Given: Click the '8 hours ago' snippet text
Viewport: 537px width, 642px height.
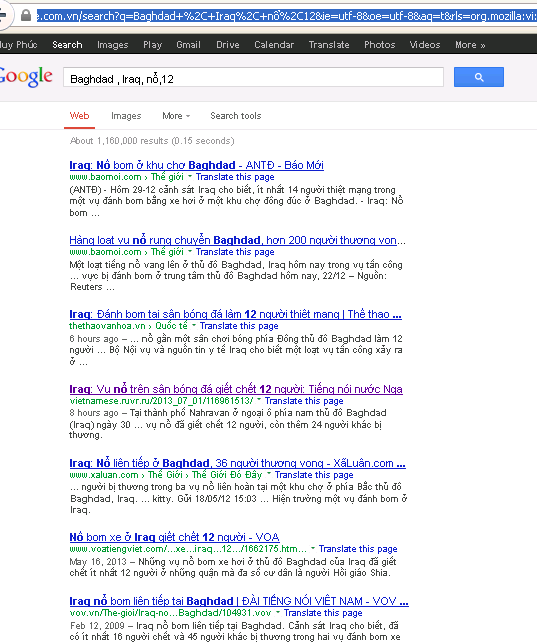Looking at the screenshot, I should coord(94,413).
